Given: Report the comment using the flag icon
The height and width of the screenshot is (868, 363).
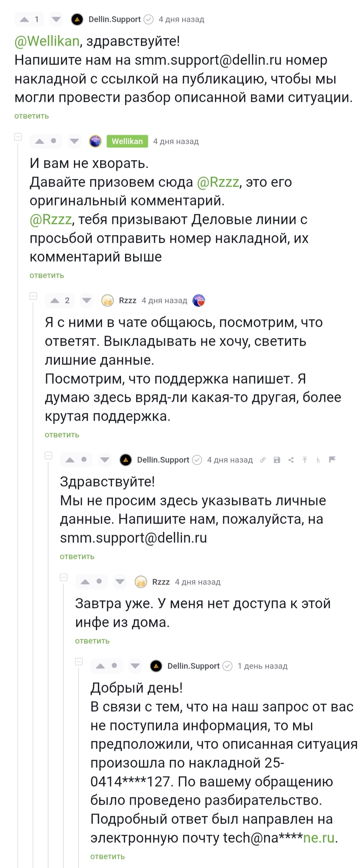Looking at the screenshot, I should click(332, 460).
